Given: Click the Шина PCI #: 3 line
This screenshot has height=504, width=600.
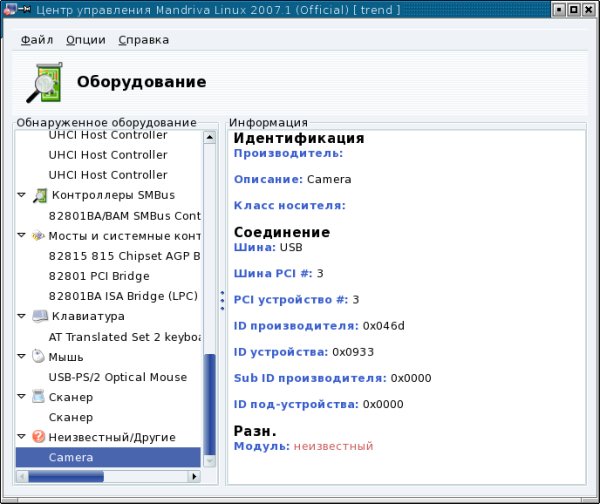Looking at the screenshot, I should pos(279,273).
